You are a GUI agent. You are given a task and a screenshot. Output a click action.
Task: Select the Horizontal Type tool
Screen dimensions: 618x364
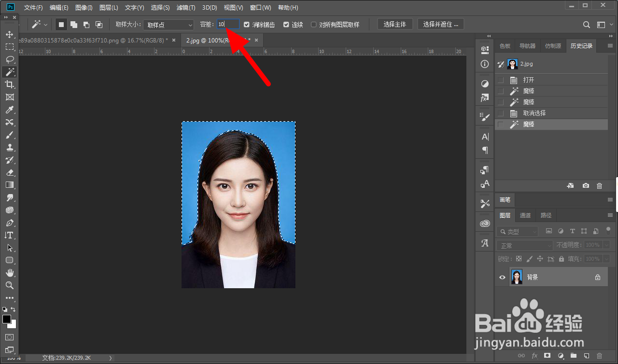(9, 235)
